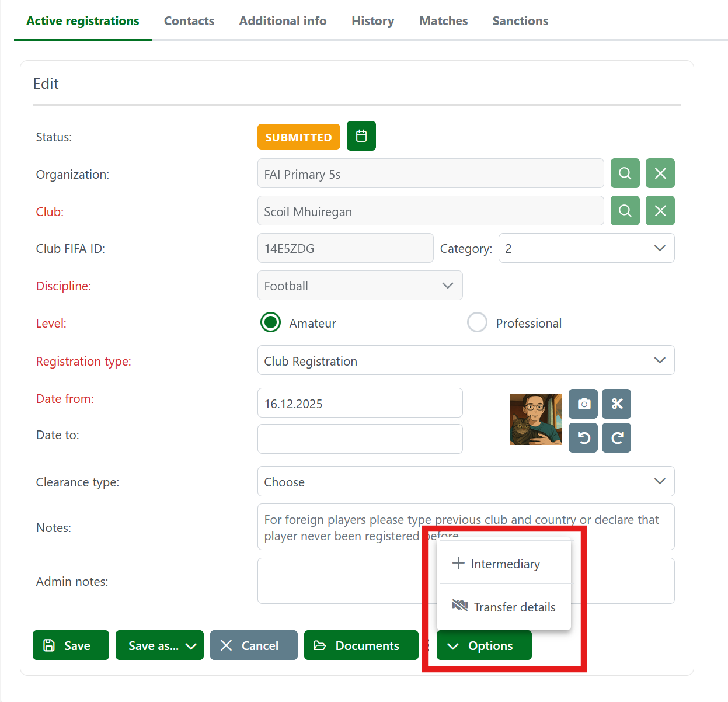The height and width of the screenshot is (702, 728).
Task: Open the Clearance type dropdown
Action: pyautogui.click(x=465, y=482)
